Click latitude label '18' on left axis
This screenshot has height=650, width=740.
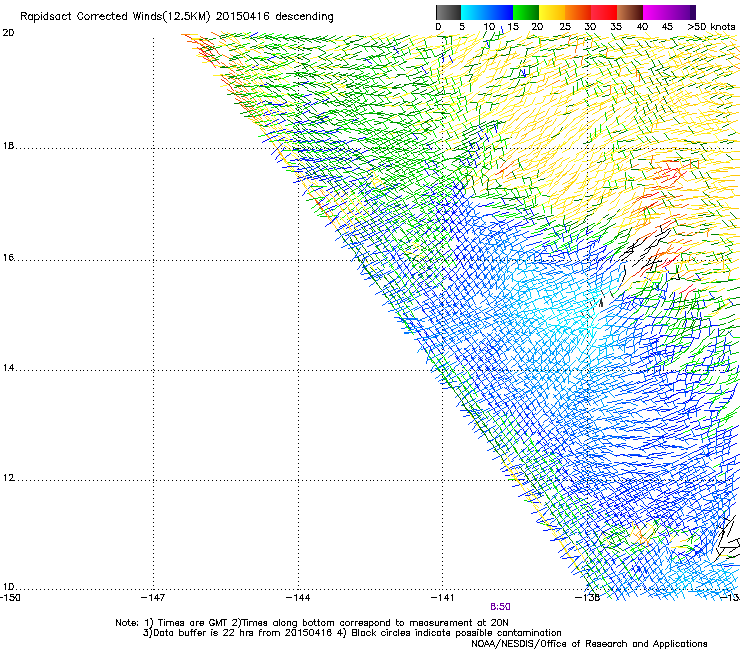8,146
